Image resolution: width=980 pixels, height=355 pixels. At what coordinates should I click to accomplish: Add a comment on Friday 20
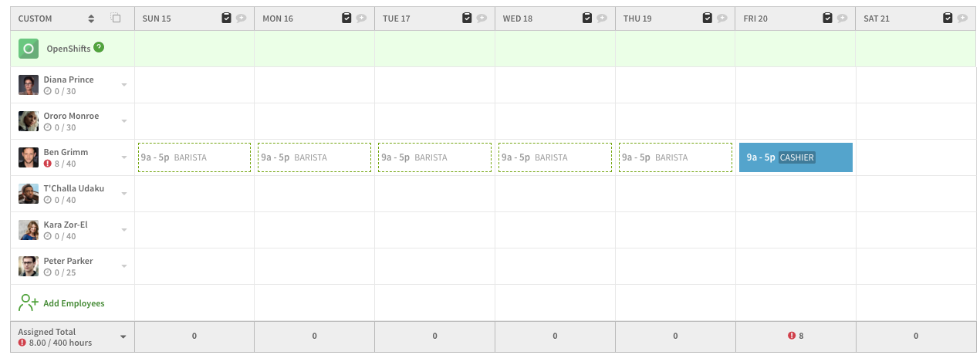click(x=843, y=18)
